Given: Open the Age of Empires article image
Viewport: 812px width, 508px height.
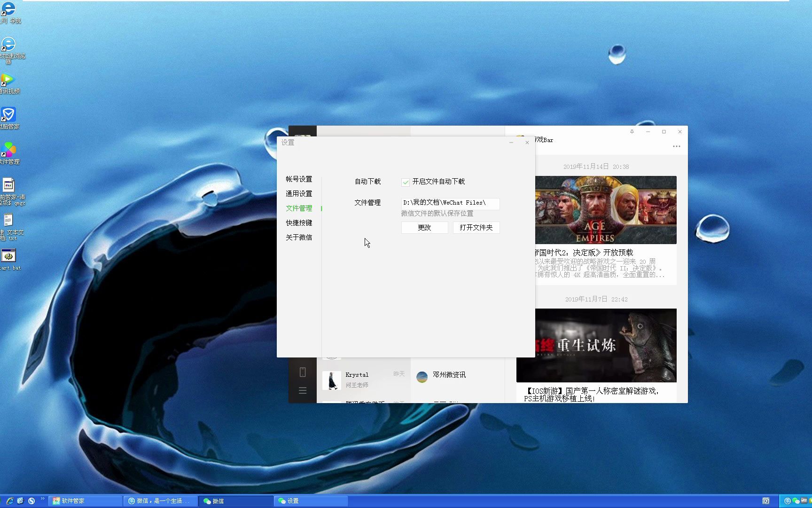Looking at the screenshot, I should pyautogui.click(x=606, y=210).
